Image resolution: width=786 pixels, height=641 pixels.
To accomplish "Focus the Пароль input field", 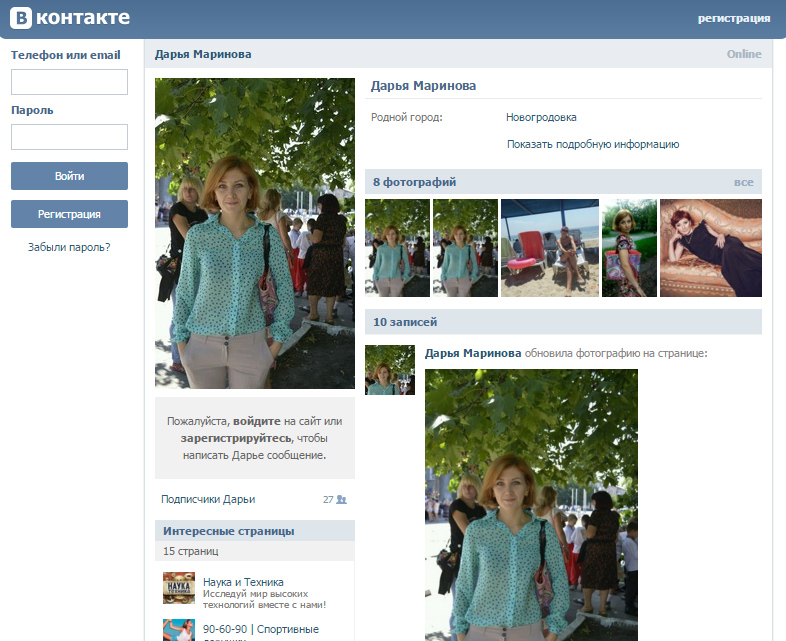I will pyautogui.click(x=69, y=137).
